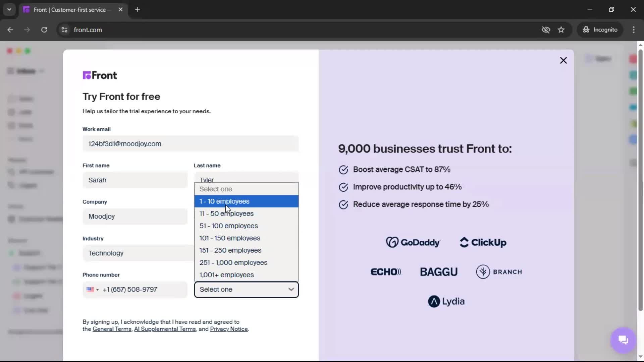Viewport: 644px width, 362px height.
Task: Open Incognito profile menu in browser toolbar
Action: click(600, 29)
